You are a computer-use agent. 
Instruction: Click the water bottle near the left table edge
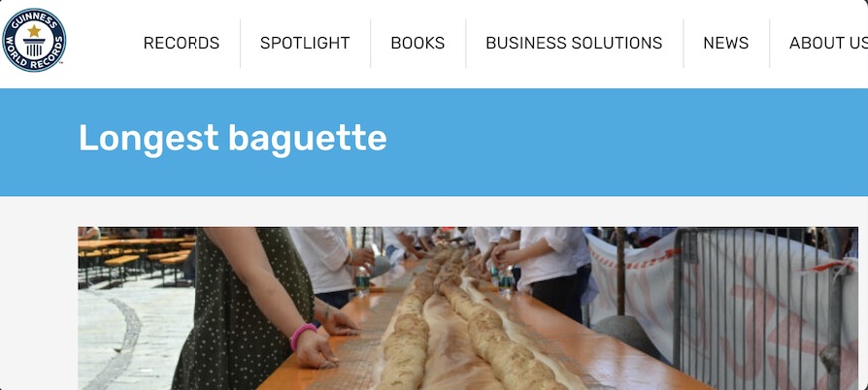[x=362, y=281]
